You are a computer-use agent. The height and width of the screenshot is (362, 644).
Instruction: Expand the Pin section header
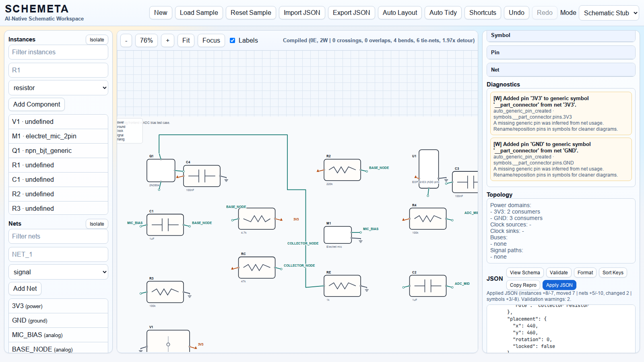560,53
